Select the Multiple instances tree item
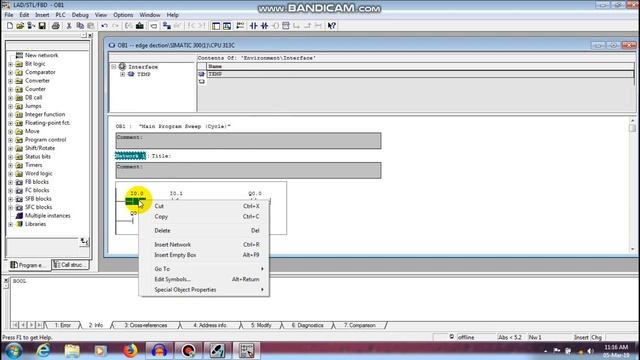Image resolution: width=640 pixels, height=360 pixels. [x=47, y=216]
